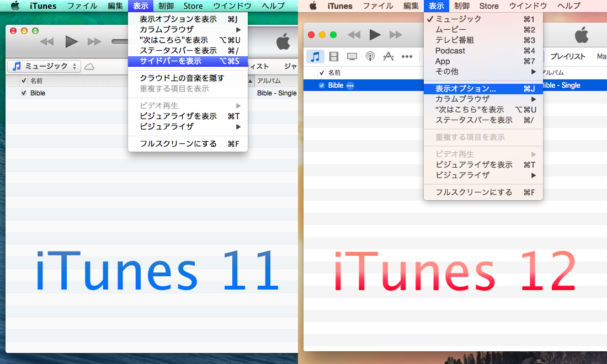Open the Apple menu in the right menu bar

click(313, 6)
